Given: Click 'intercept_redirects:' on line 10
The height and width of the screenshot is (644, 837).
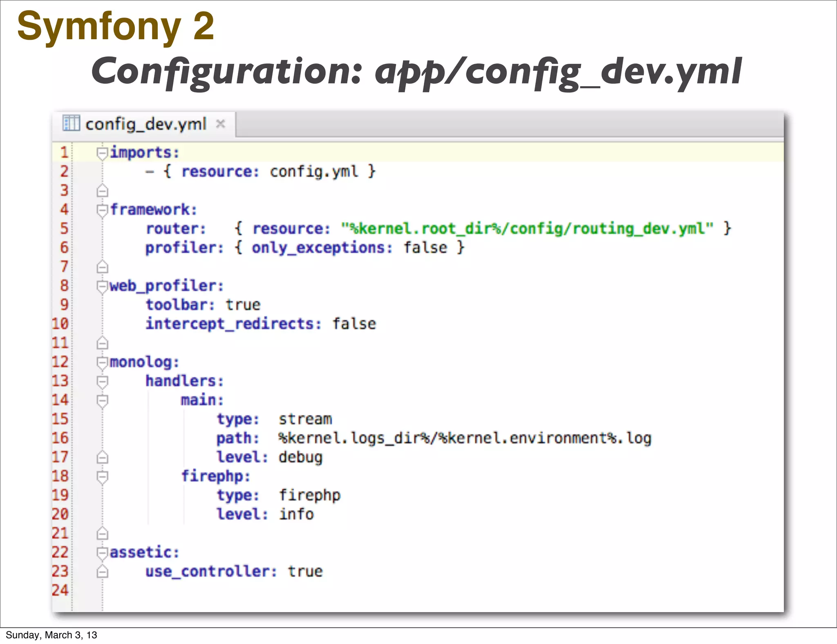Looking at the screenshot, I should [234, 324].
